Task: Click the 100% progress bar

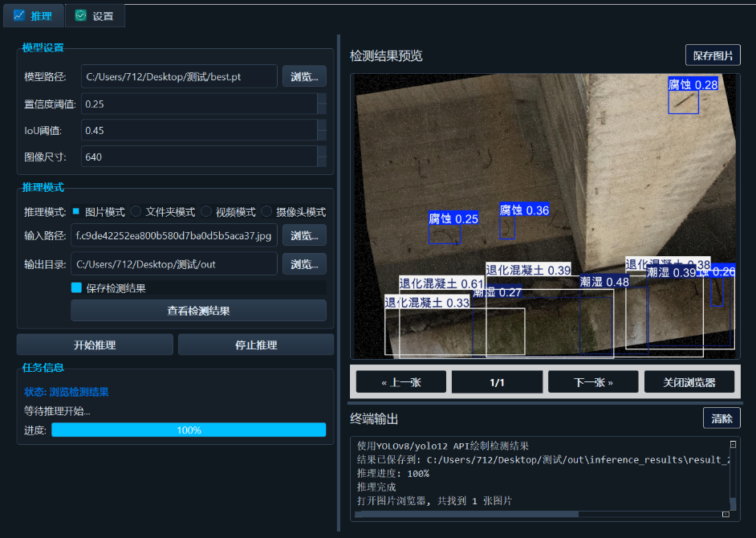Action: coord(189,430)
